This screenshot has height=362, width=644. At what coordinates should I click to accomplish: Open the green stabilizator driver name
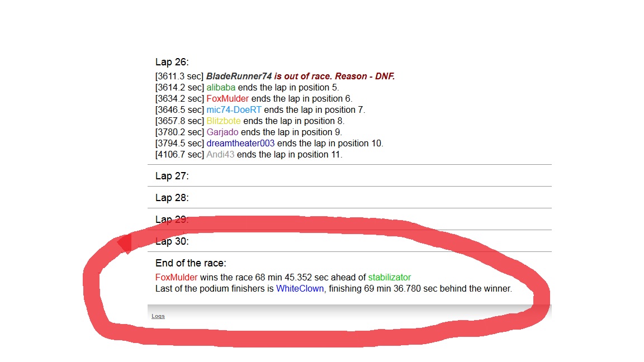(389, 277)
